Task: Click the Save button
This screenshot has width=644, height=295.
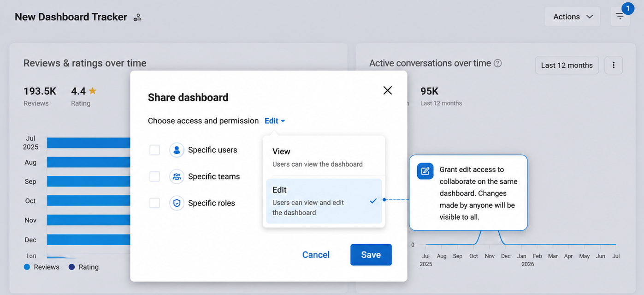Action: [371, 255]
